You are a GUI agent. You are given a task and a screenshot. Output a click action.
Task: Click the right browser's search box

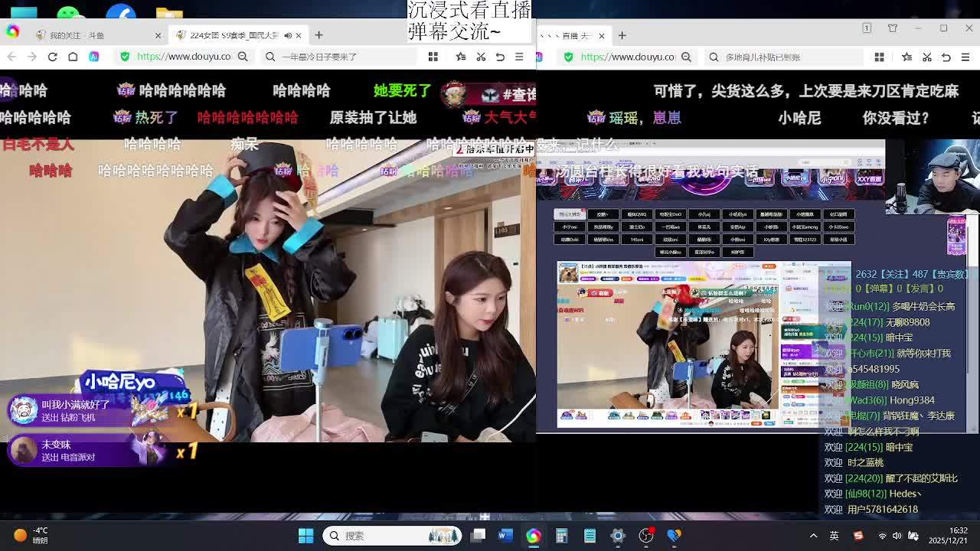pyautogui.click(x=781, y=57)
